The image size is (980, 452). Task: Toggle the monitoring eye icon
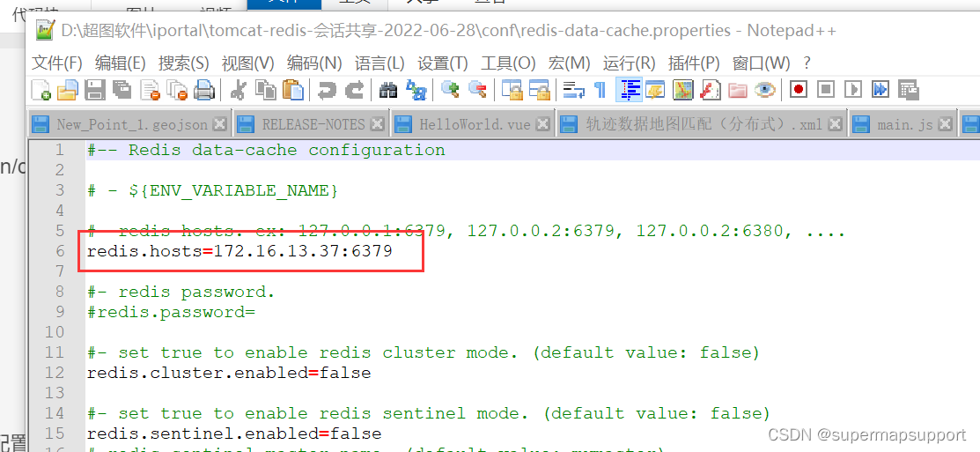click(x=764, y=90)
